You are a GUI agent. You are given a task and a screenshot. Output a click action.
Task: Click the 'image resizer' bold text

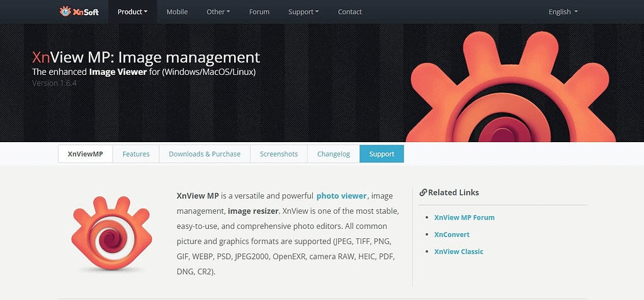[x=254, y=211]
